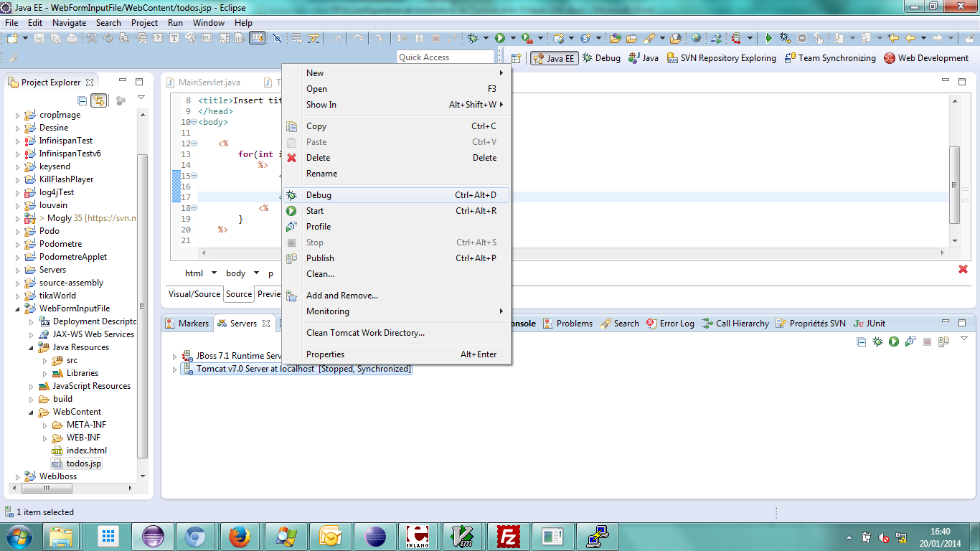Screen dimensions: 980x551
Task: Click the Open Perspective icon beside Java EE
Action: [516, 58]
